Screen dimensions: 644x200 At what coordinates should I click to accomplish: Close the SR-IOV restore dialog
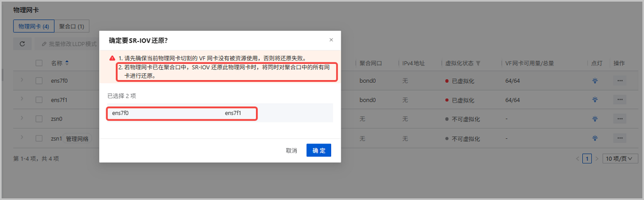click(331, 40)
